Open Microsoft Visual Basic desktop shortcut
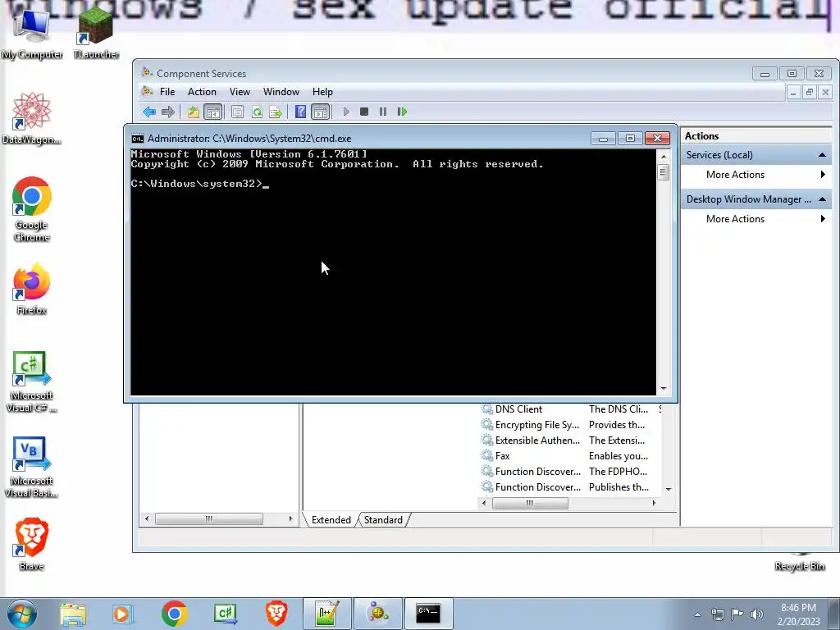Image resolution: width=840 pixels, height=630 pixels. [x=32, y=467]
